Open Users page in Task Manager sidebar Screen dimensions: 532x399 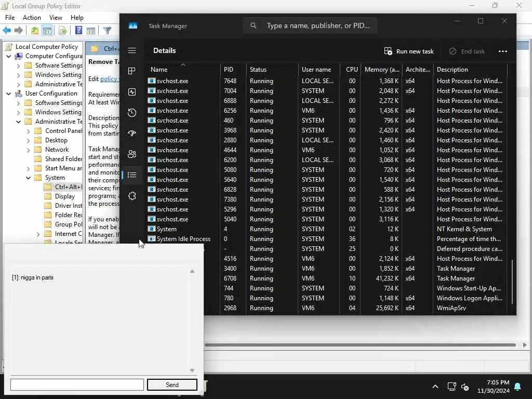point(132,154)
